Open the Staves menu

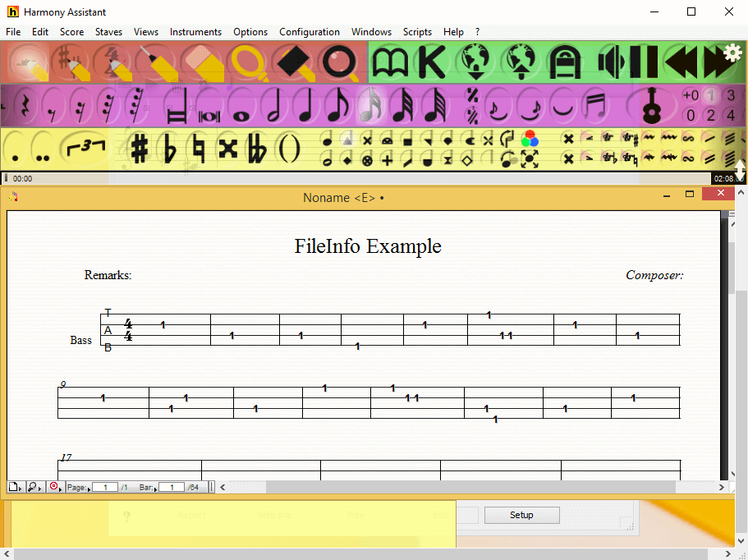108,32
